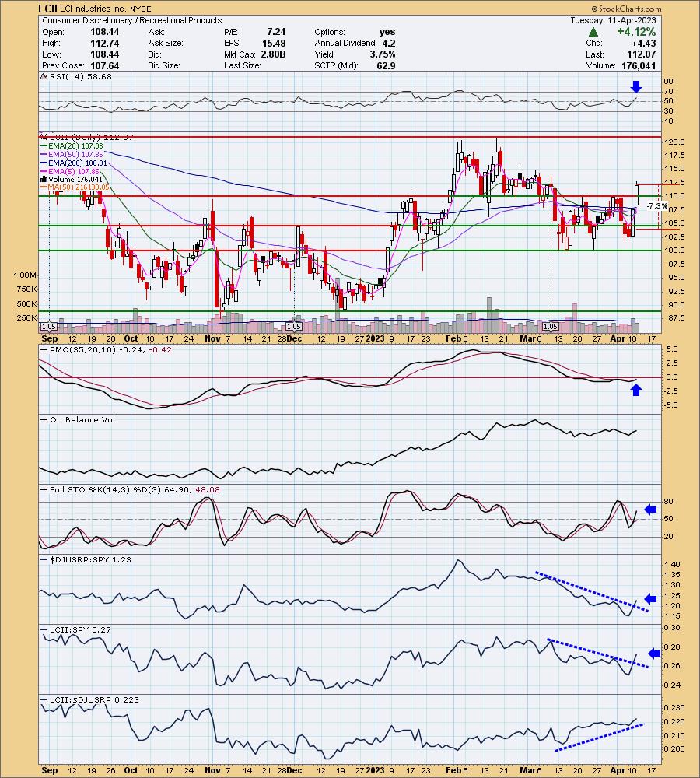Click the 1.05 dividend marker near Mar 6
The height and width of the screenshot is (778, 700).
point(551,327)
